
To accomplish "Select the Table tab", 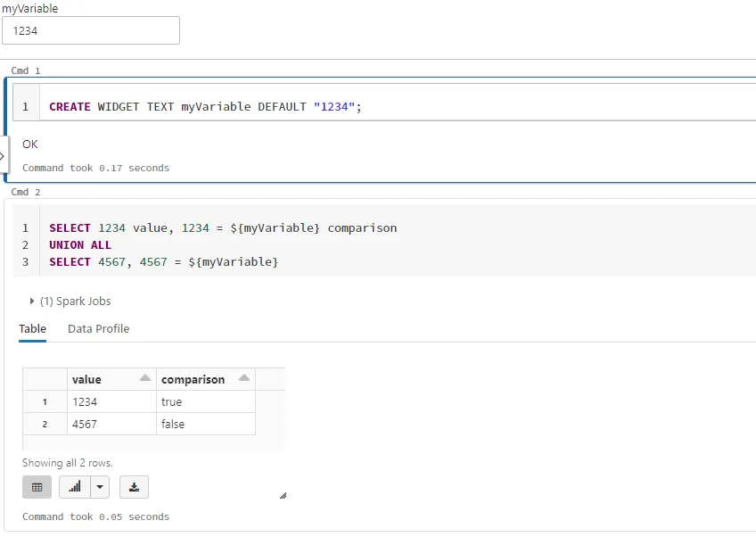I will [x=32, y=328].
